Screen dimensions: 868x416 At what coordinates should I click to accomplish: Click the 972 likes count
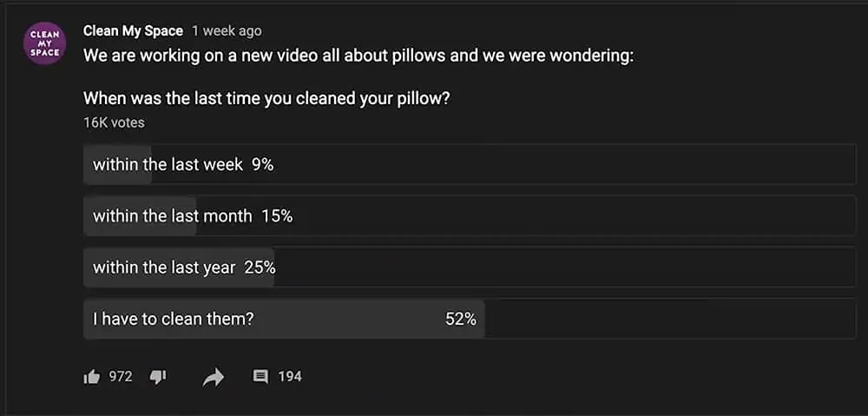click(121, 376)
